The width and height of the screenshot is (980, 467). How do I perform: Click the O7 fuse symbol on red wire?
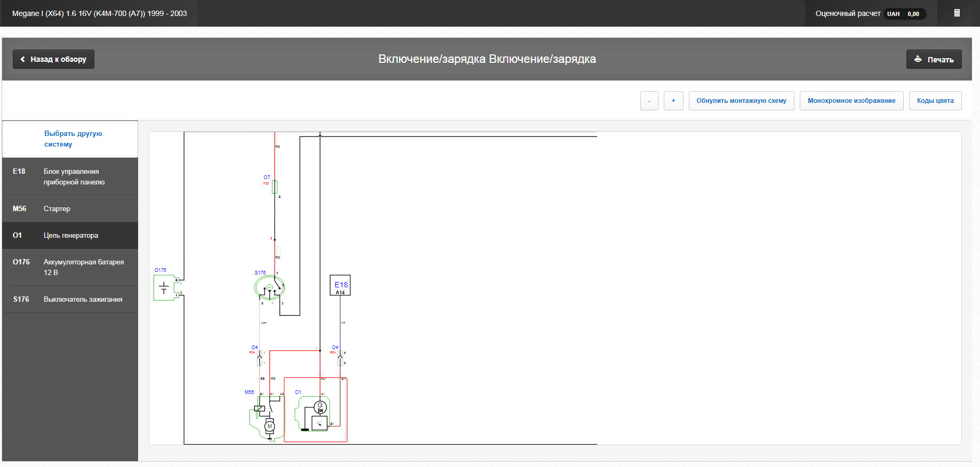tap(275, 187)
